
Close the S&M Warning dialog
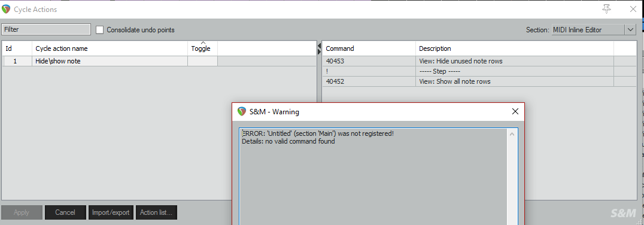point(515,111)
